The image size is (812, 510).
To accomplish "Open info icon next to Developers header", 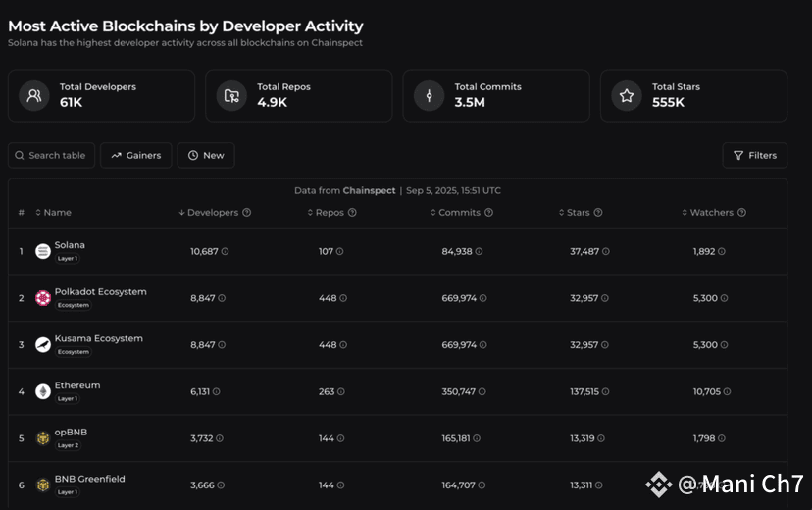I will 247,212.
